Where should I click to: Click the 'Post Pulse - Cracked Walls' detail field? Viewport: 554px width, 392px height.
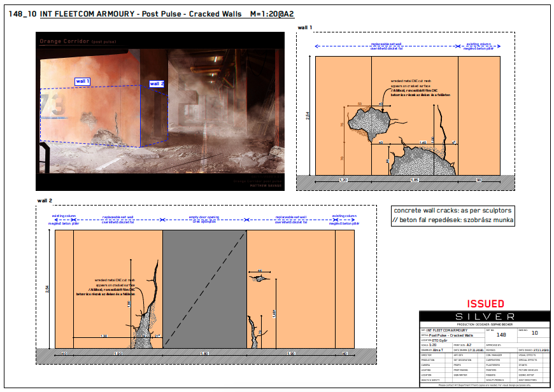pyautogui.click(x=451, y=336)
